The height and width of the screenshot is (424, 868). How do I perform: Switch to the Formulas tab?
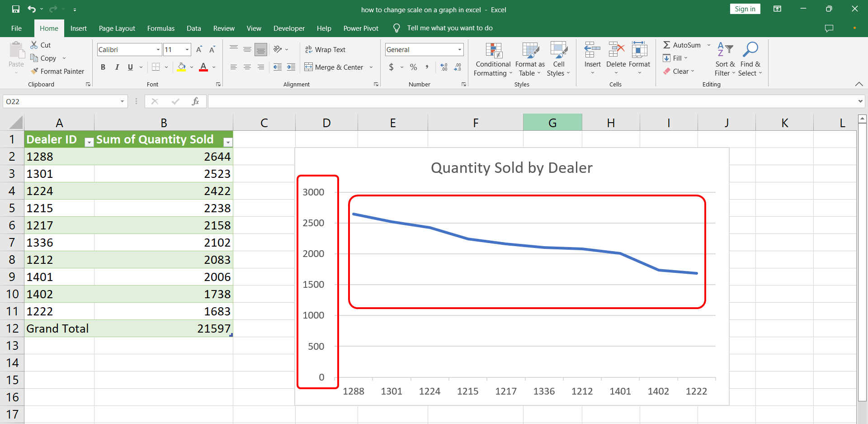coord(161,28)
